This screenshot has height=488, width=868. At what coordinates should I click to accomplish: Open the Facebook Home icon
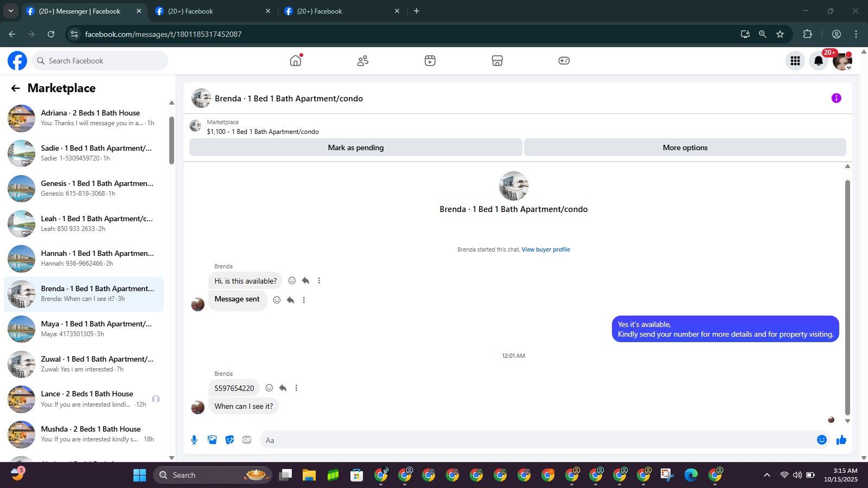point(296,61)
